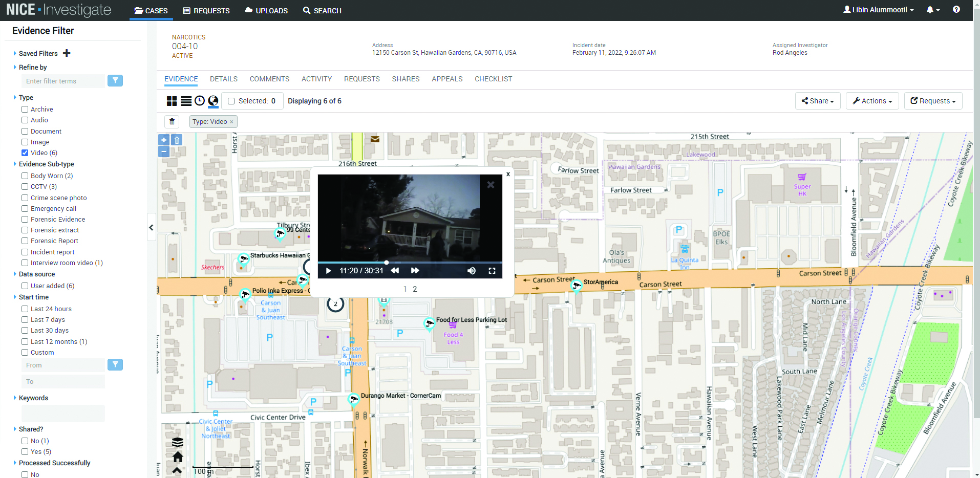Select the map view icon
980x478 pixels.
pos(214,101)
